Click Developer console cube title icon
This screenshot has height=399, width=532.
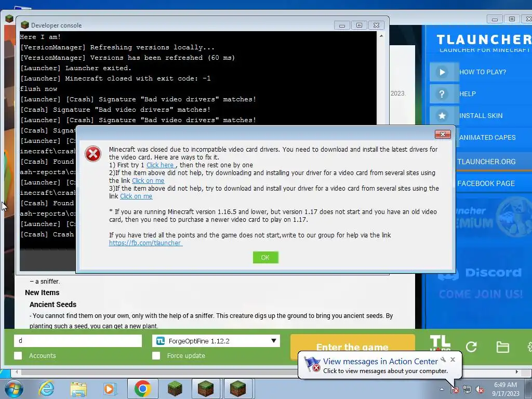[x=24, y=25]
